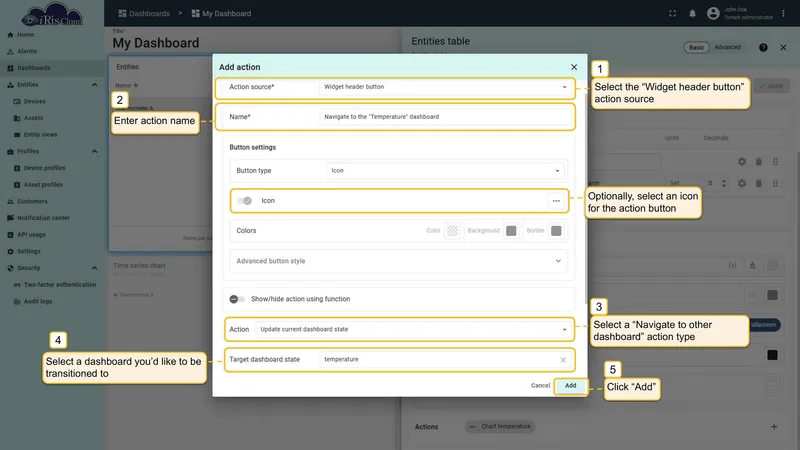The width and height of the screenshot is (800, 450).
Task: Open Devices in the sidebar
Action: tap(35, 101)
